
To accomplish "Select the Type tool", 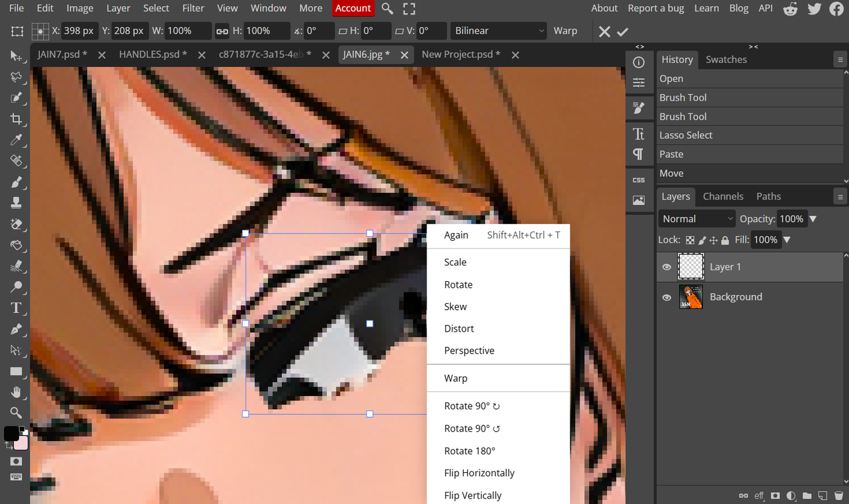I will click(x=16, y=308).
